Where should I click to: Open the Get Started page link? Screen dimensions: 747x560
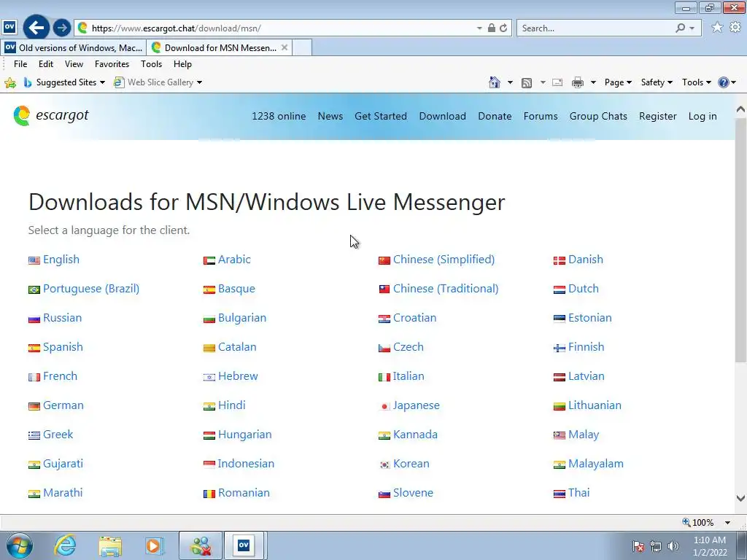[x=381, y=116]
